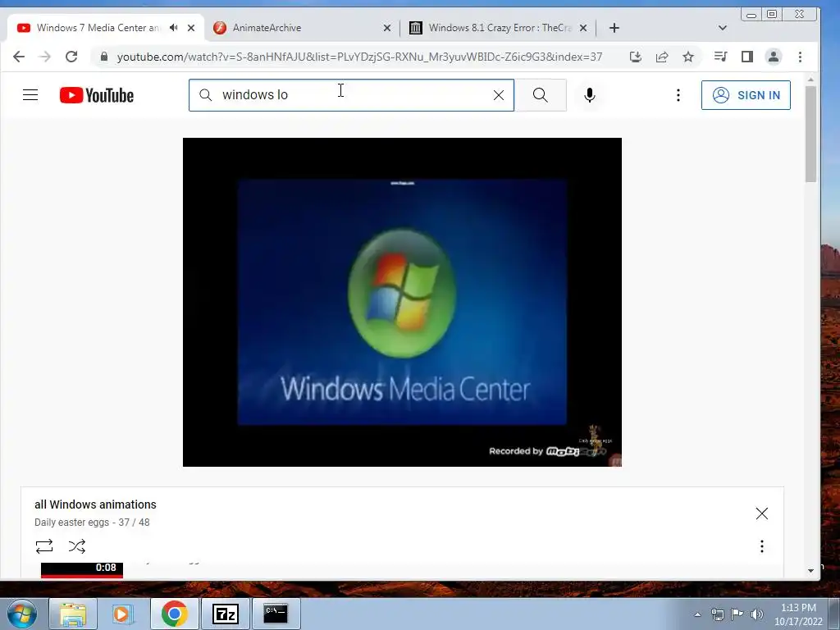Toggle playlist shuffle

click(77, 546)
